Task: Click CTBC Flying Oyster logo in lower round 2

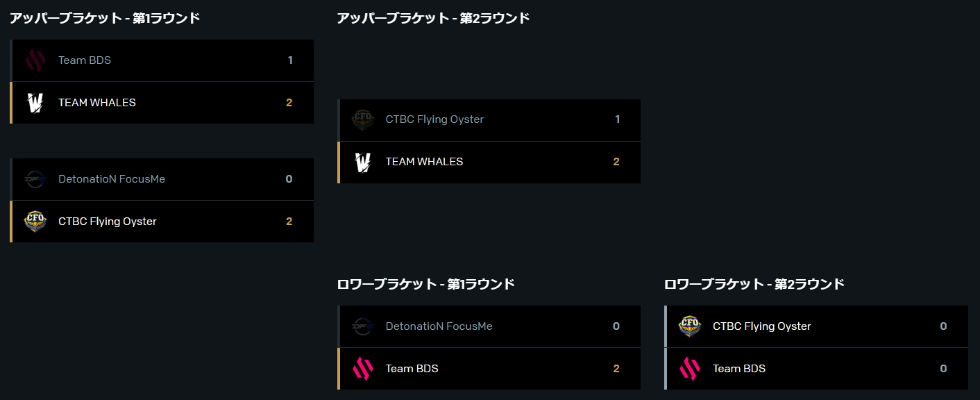Action: pyautogui.click(x=690, y=326)
